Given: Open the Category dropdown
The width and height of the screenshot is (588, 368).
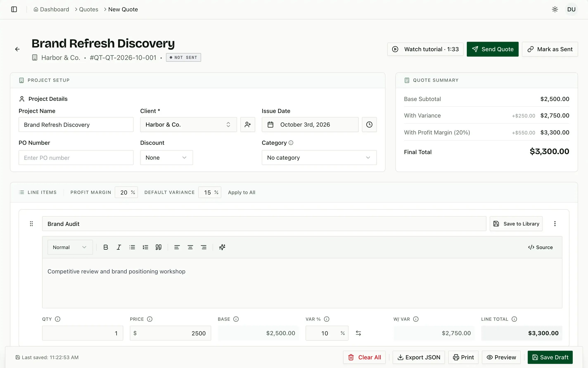Looking at the screenshot, I should tap(319, 158).
